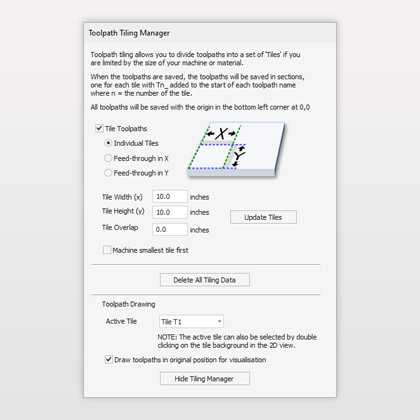Click the tiling X/Y diagram illustration
Image resolution: width=420 pixels, height=420 pixels.
[x=236, y=150]
